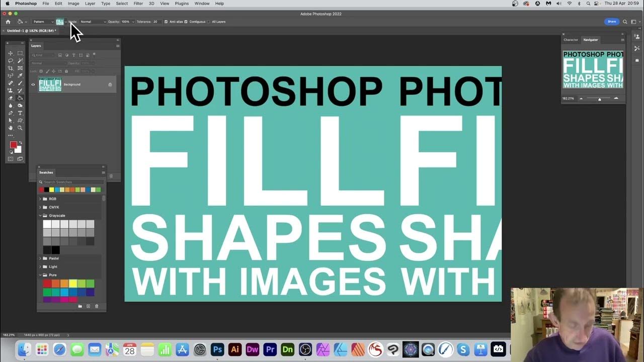Open the Layer menu
The width and height of the screenshot is (644, 362).
(x=90, y=4)
